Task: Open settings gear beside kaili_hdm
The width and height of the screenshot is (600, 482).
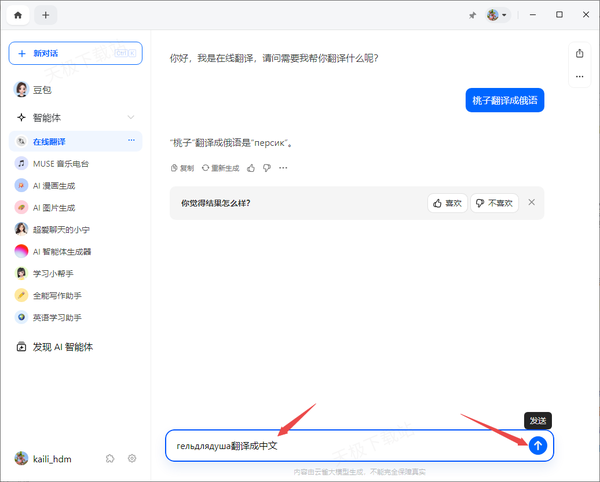Action: [132, 458]
